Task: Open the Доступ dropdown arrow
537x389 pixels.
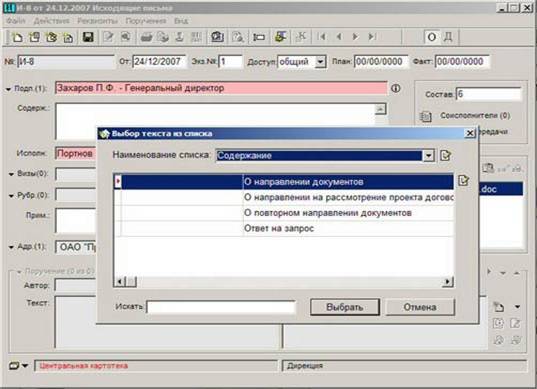Action: (x=320, y=62)
